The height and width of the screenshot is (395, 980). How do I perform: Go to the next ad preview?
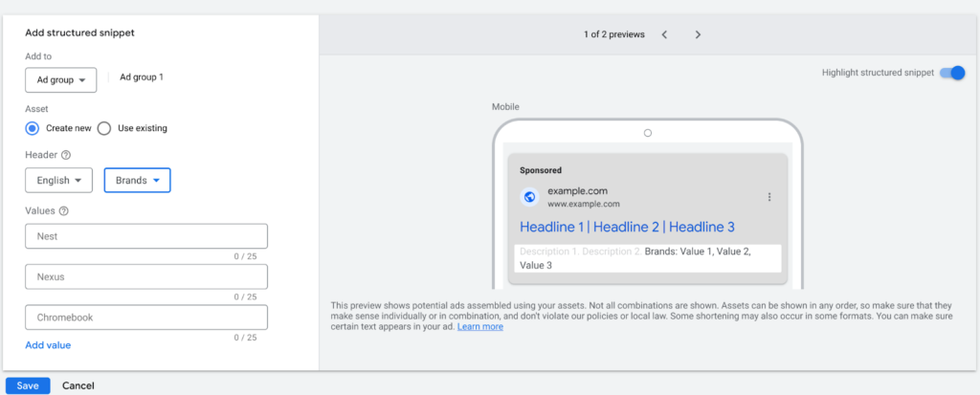(x=698, y=34)
